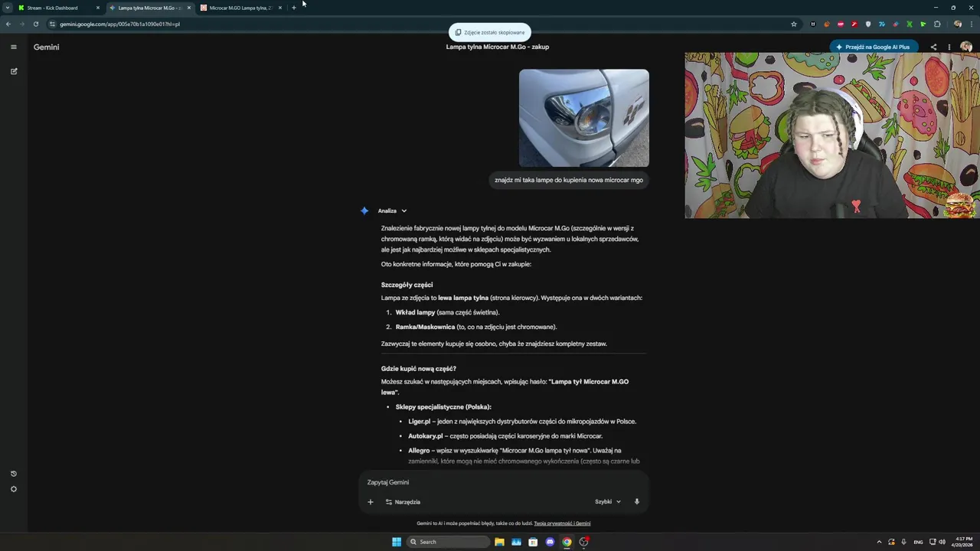
Task: Open Gemini settings gear in sidebar
Action: (x=13, y=489)
